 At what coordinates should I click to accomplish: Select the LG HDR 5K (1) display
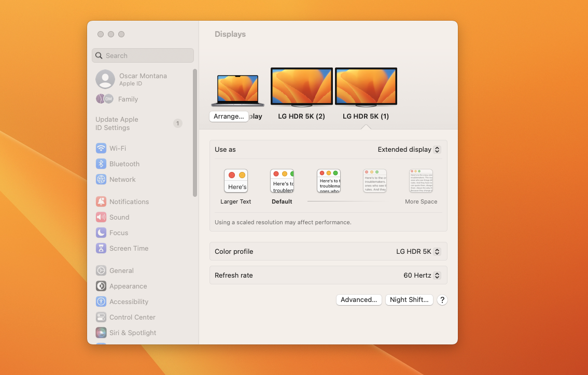366,87
